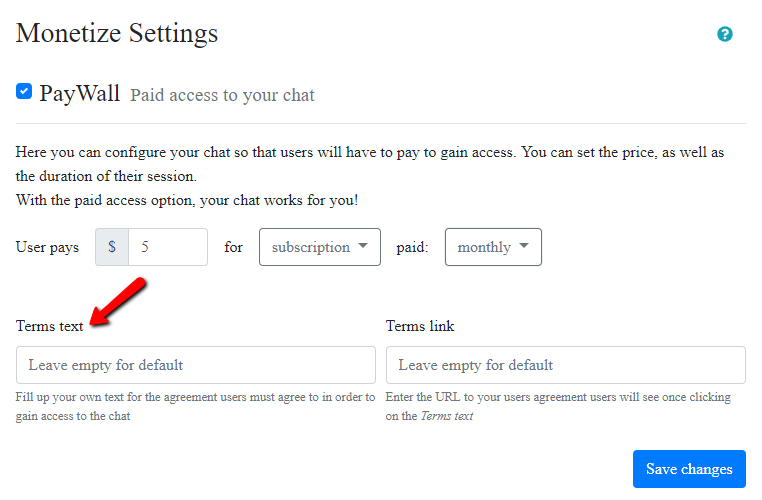Screen dimensions: 762x500
Task: Click the Monetize Settings heading
Action: tap(117, 33)
